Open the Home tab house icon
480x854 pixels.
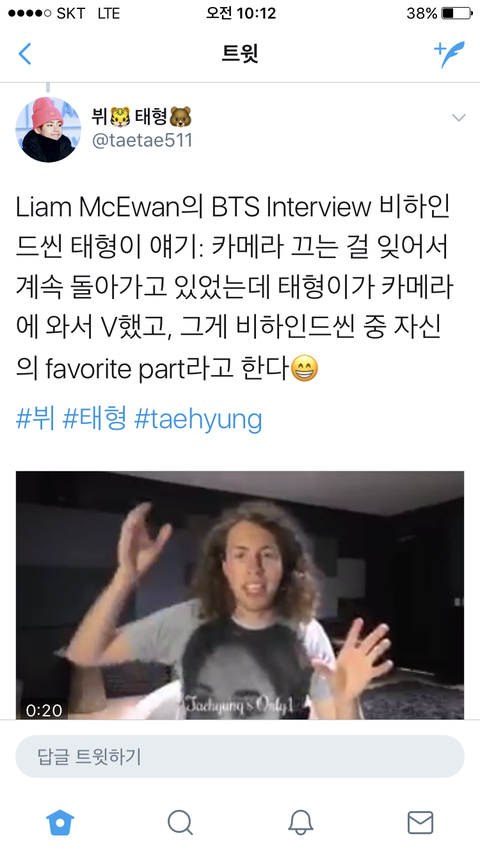60,822
